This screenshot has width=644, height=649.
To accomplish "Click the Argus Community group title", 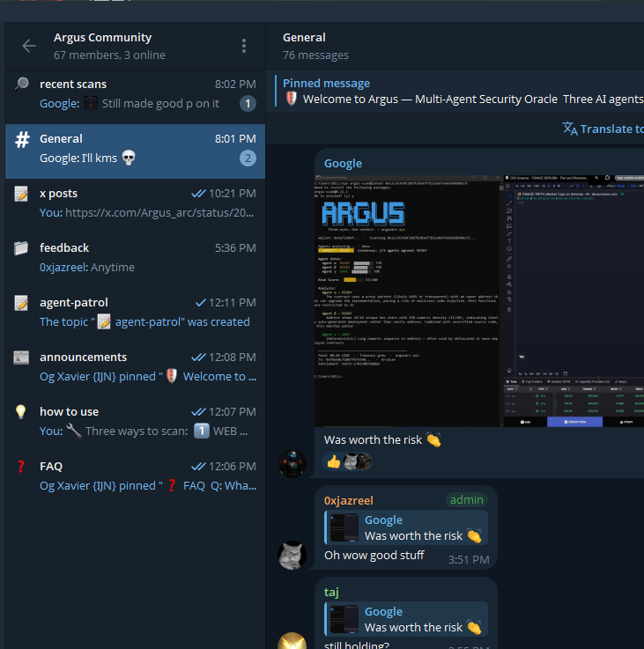I will pos(103,37).
